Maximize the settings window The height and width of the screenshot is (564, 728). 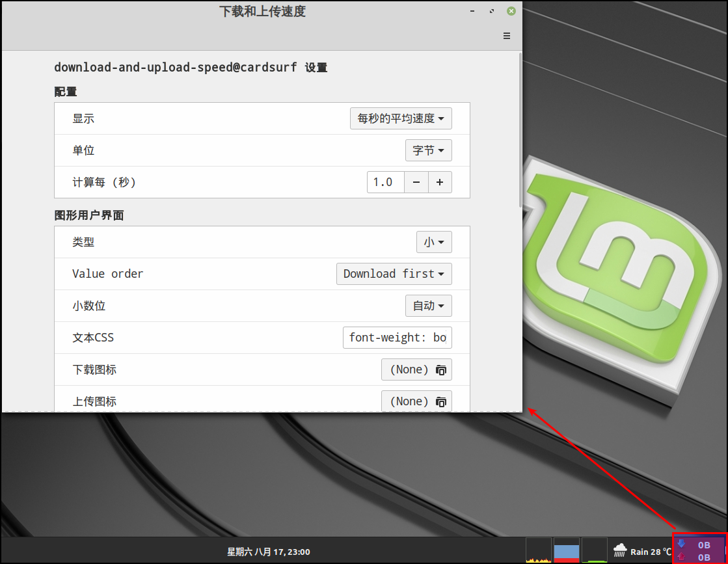pos(492,11)
